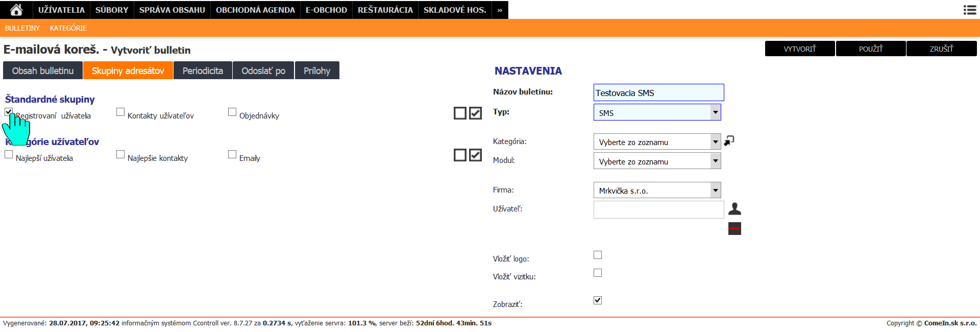
Task: Deselect all standard groups empty-box icon
Action: coord(460,113)
